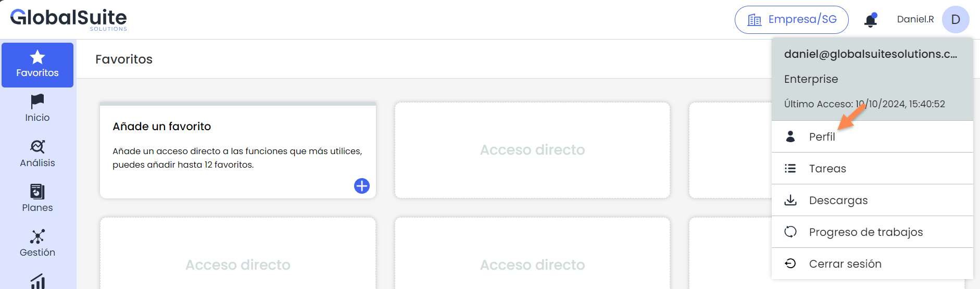The image size is (980, 289).
Task: Click the top middle Acceso directo placeholder
Action: coord(532,150)
